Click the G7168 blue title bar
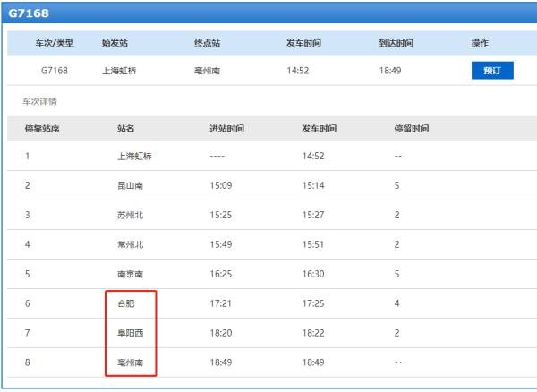 (x=268, y=13)
